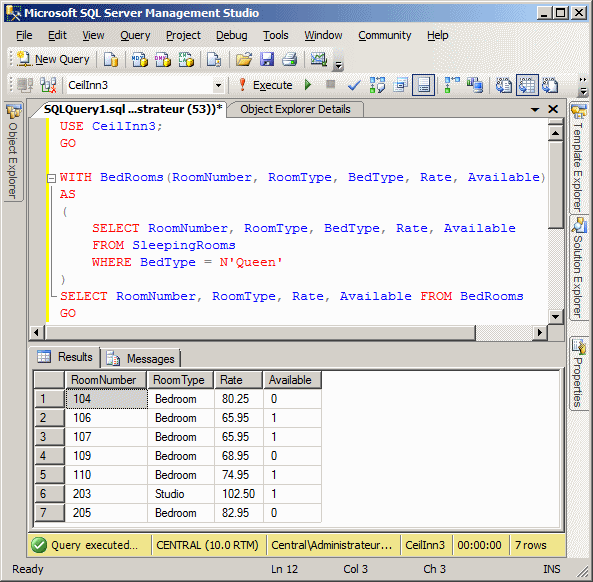The width and height of the screenshot is (593, 582).
Task: Click the Change Connection icon
Action: tap(48, 85)
